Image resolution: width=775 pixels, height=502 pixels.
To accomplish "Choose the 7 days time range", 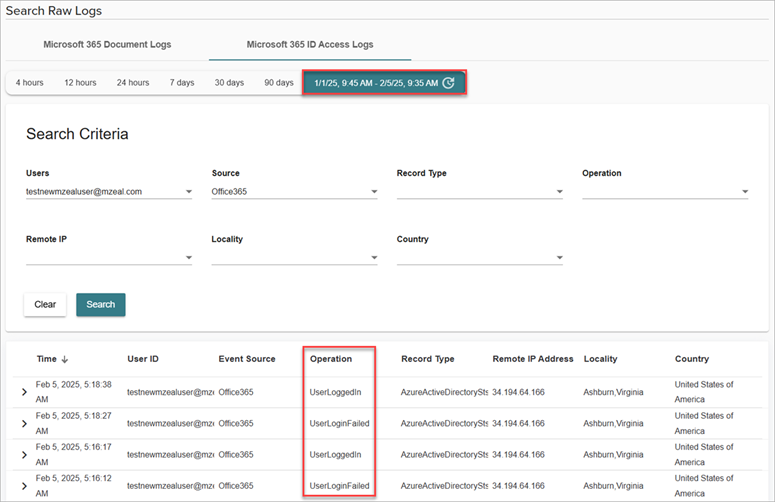I will tap(181, 83).
